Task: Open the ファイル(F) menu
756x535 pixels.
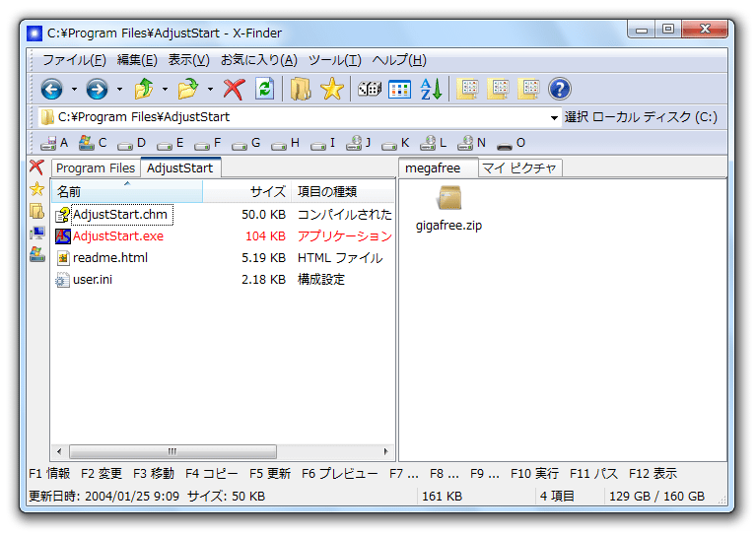Action: [74, 60]
